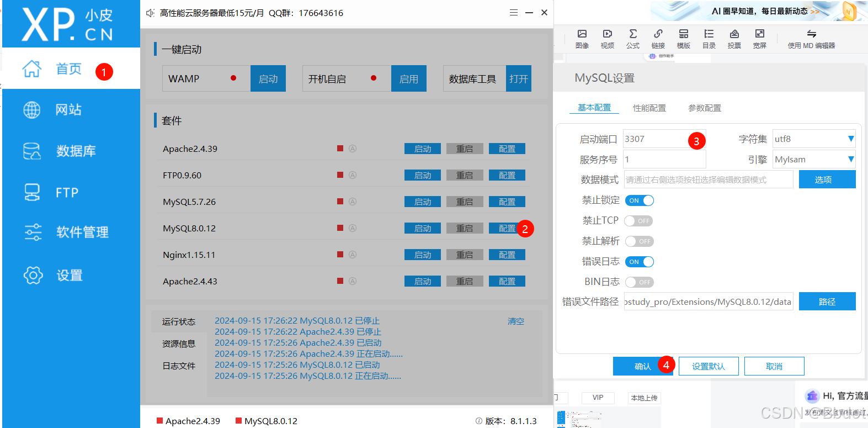This screenshot has height=428, width=868.
Task: Click the speaker announcement icon
Action: click(x=150, y=13)
